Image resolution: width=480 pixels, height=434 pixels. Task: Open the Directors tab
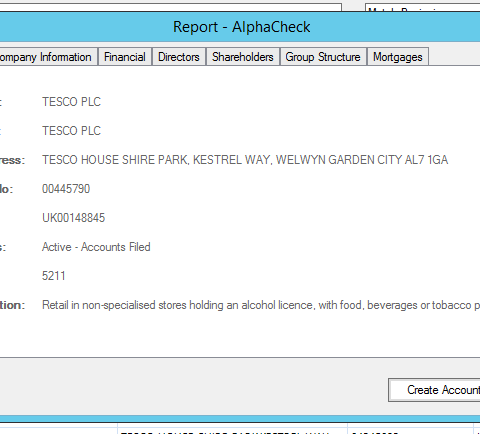[x=179, y=57]
